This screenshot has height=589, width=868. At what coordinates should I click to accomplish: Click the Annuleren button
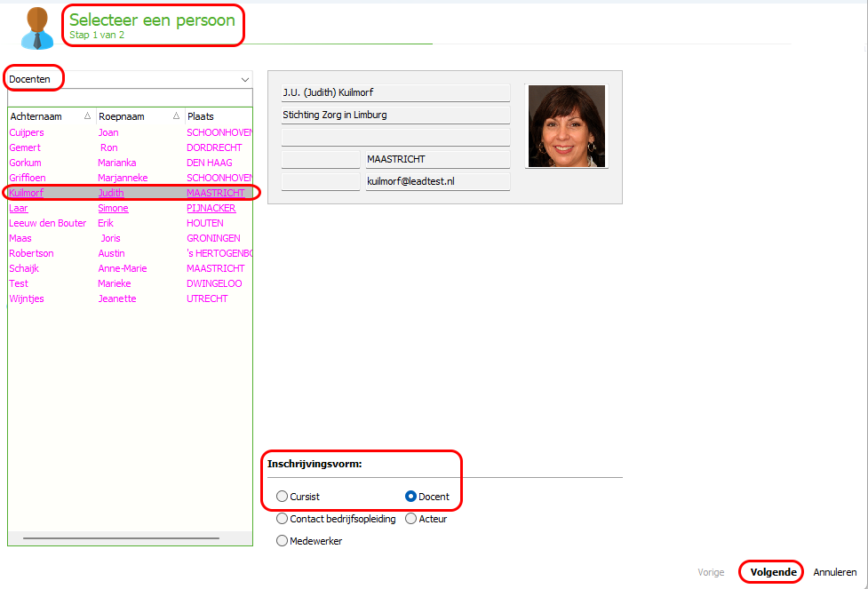[835, 572]
